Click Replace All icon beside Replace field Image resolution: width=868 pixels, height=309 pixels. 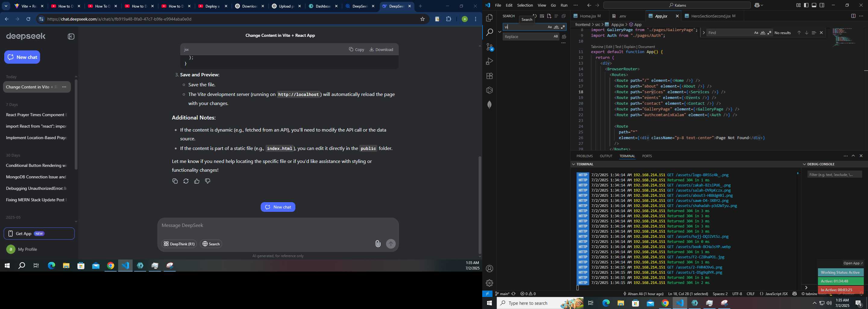tap(564, 37)
